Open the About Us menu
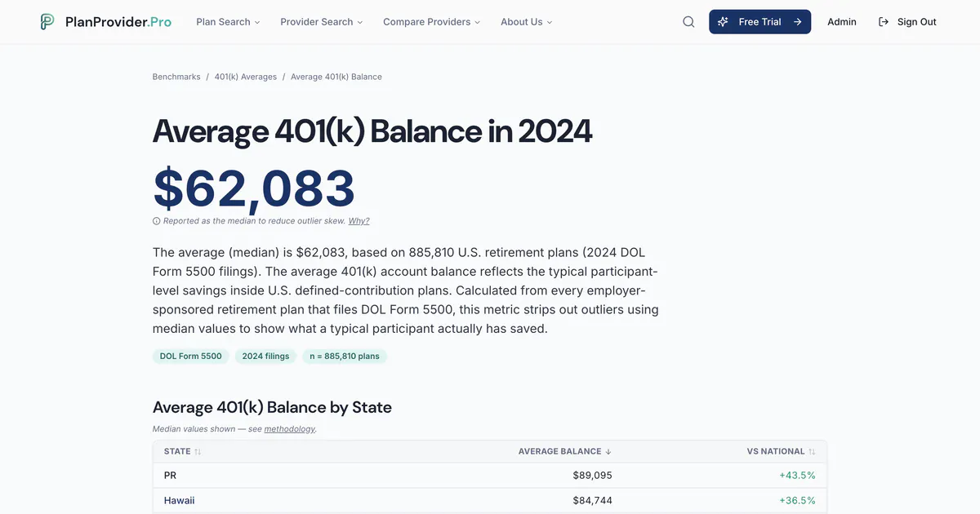980x514 pixels. pyautogui.click(x=527, y=22)
